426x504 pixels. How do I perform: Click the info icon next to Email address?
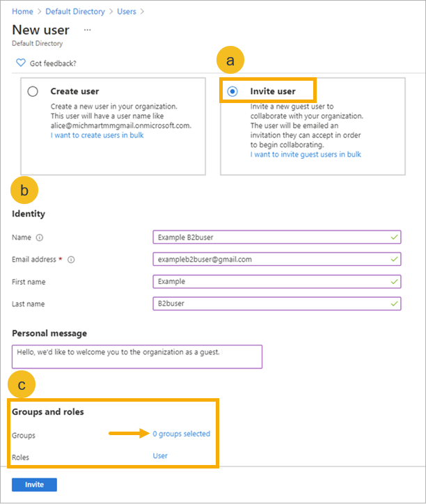71,260
